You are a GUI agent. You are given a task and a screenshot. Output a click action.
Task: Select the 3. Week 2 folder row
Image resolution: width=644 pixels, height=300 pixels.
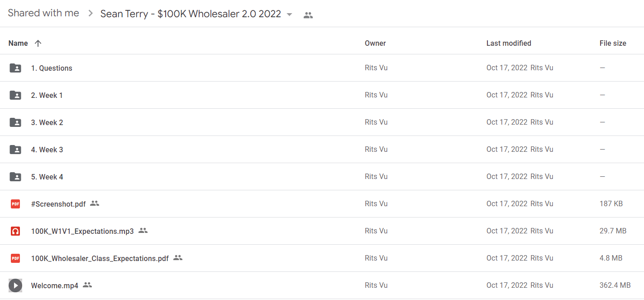(x=322, y=122)
